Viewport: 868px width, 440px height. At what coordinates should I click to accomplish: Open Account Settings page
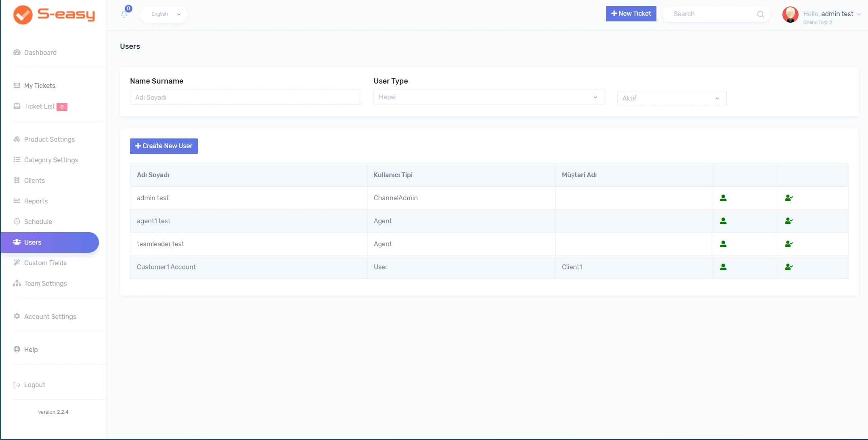[x=50, y=316]
